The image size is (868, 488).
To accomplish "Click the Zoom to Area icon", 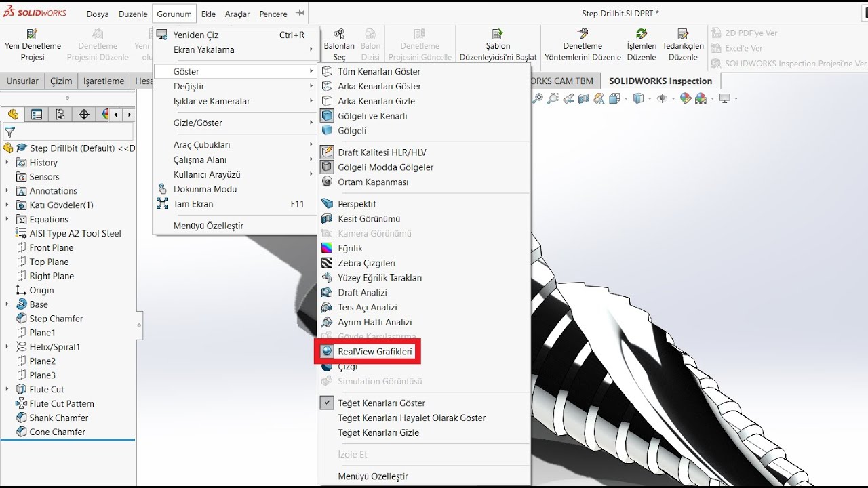I will [x=553, y=99].
